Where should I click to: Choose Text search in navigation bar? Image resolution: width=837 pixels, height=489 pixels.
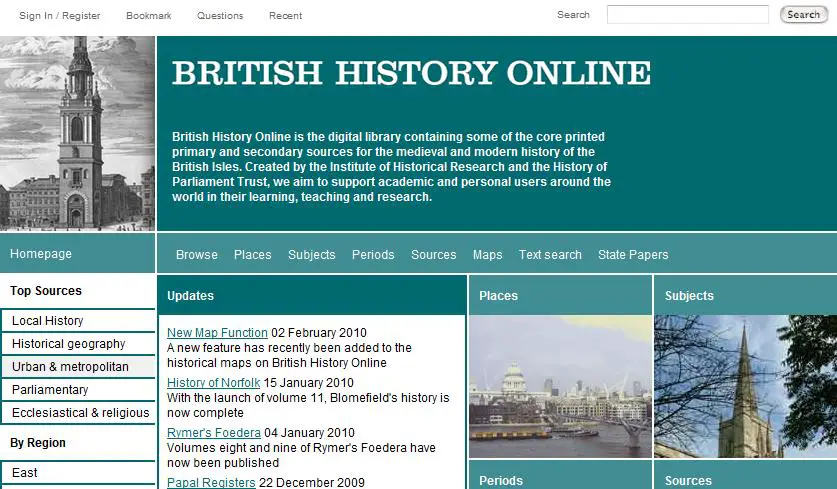(x=550, y=255)
